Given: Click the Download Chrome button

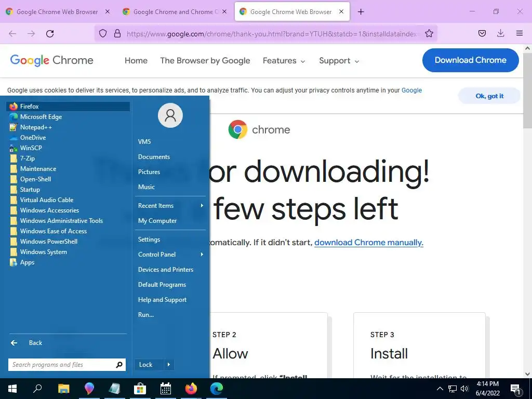Looking at the screenshot, I should click(470, 60).
